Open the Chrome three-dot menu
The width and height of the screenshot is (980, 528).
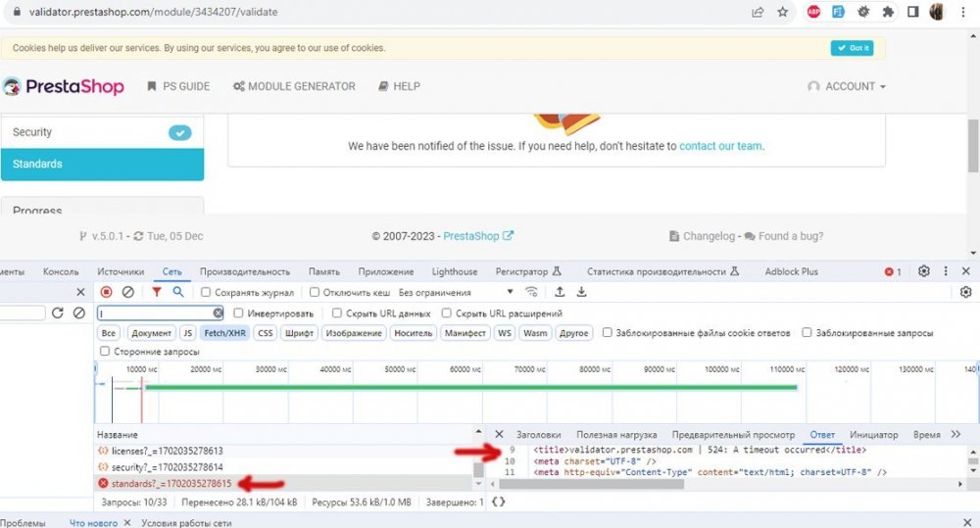[963, 12]
